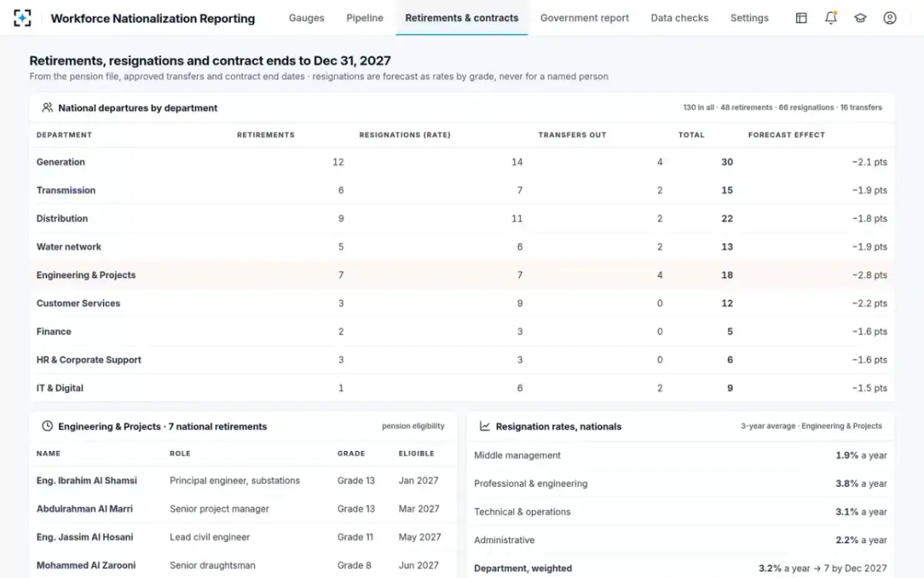This screenshot has width=924, height=578.
Task: Click Middle management resignation rate row
Action: (681, 455)
